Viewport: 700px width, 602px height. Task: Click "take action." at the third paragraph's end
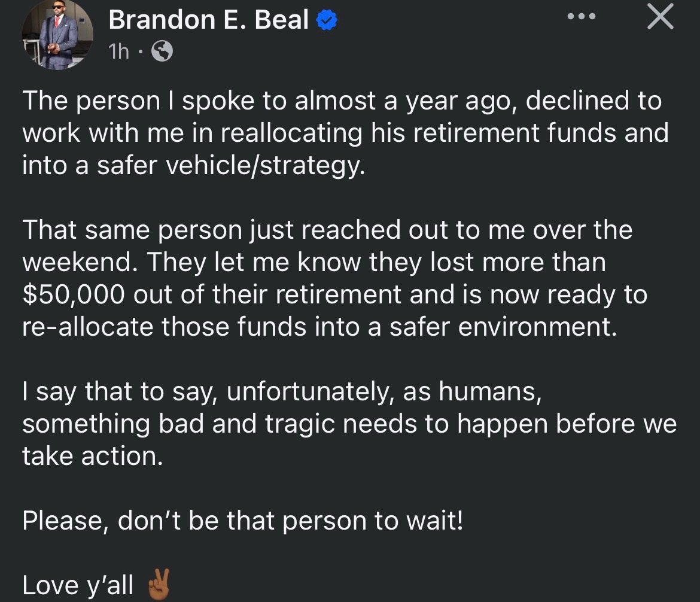pyautogui.click(x=93, y=456)
